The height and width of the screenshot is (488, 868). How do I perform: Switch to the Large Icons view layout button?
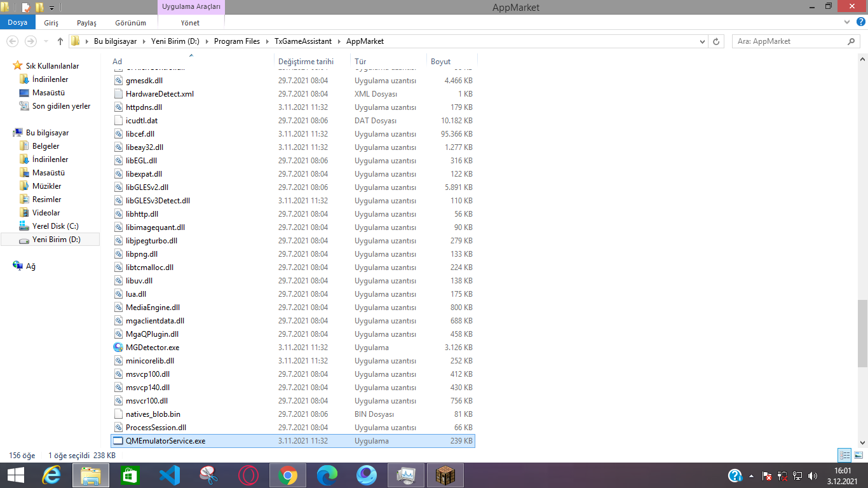pyautogui.click(x=858, y=455)
